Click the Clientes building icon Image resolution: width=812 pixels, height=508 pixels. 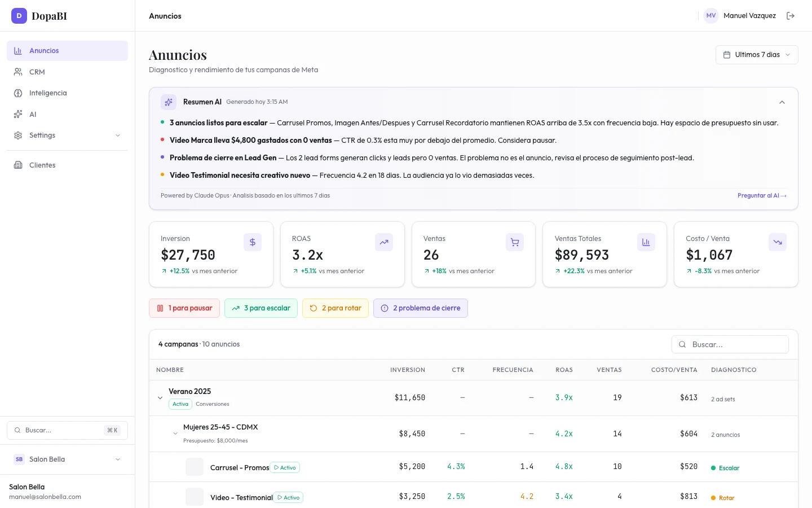pyautogui.click(x=18, y=165)
